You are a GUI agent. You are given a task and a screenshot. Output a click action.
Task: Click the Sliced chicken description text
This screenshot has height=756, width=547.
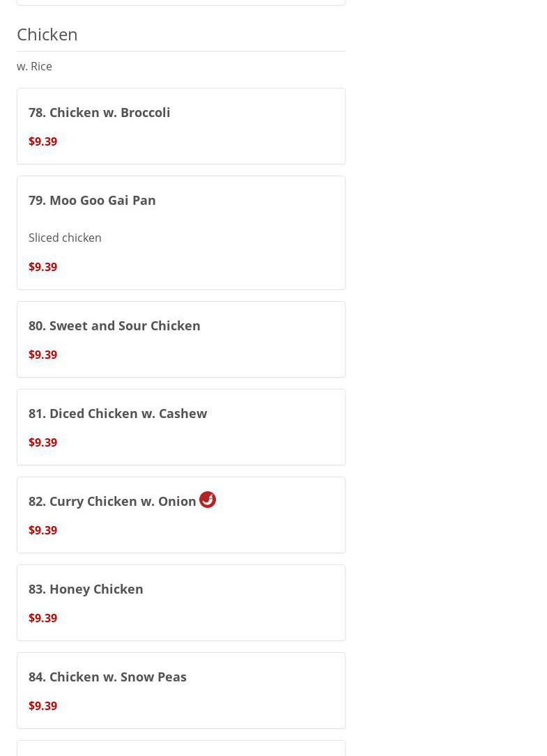click(x=65, y=238)
